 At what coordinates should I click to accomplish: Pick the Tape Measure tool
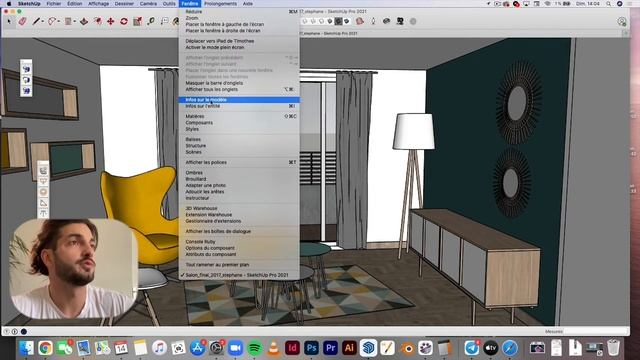[151, 21]
